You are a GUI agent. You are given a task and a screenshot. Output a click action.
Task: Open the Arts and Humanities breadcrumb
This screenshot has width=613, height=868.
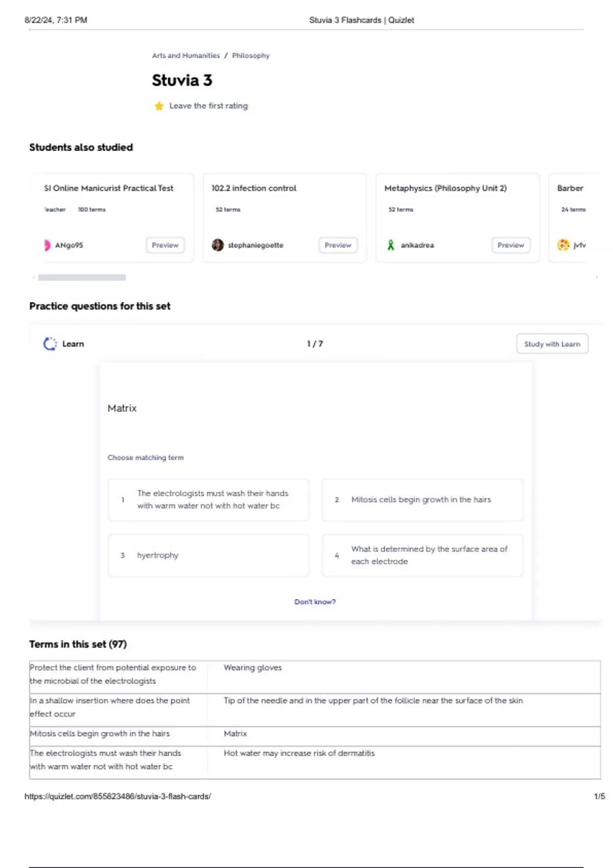(186, 56)
